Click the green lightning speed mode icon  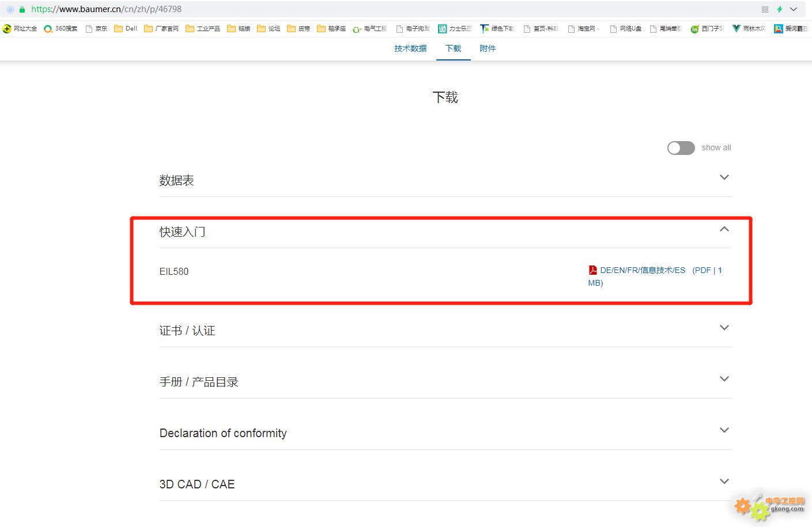tap(779, 9)
